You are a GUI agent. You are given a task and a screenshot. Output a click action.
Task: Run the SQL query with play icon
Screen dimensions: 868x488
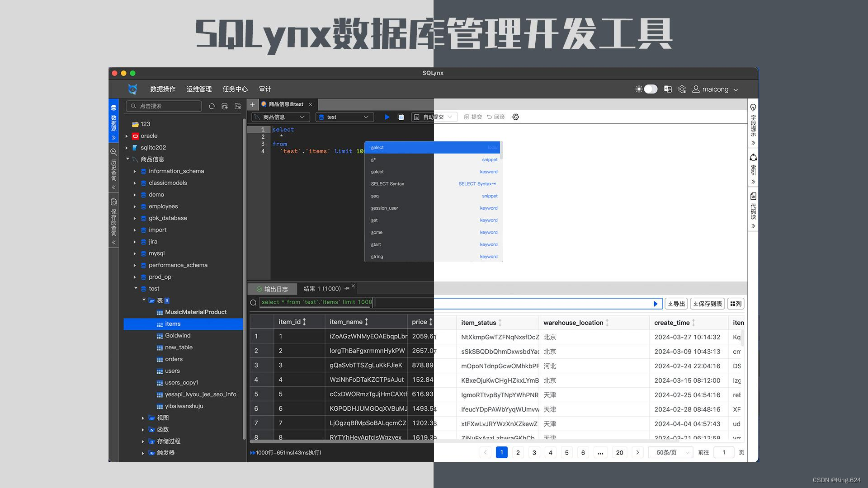(387, 117)
